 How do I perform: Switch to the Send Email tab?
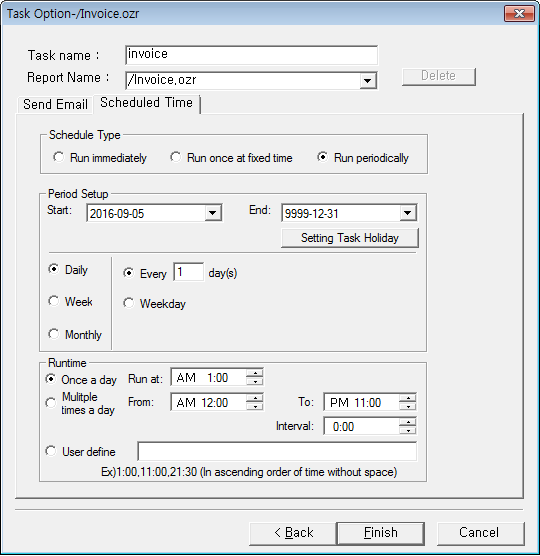pyautogui.click(x=55, y=105)
